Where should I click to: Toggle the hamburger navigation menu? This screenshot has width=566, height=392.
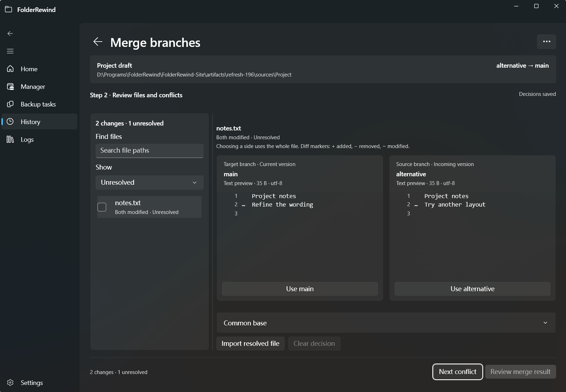[10, 51]
